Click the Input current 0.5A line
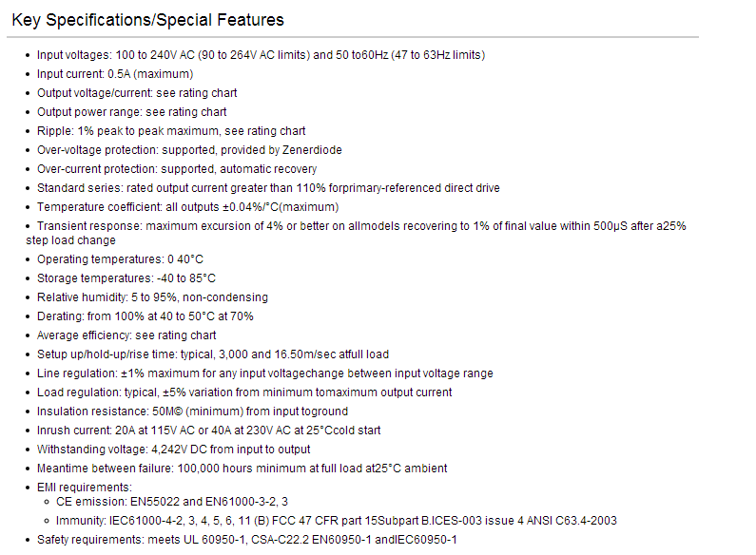Viewport: 756px width, 555px height. pos(115,74)
